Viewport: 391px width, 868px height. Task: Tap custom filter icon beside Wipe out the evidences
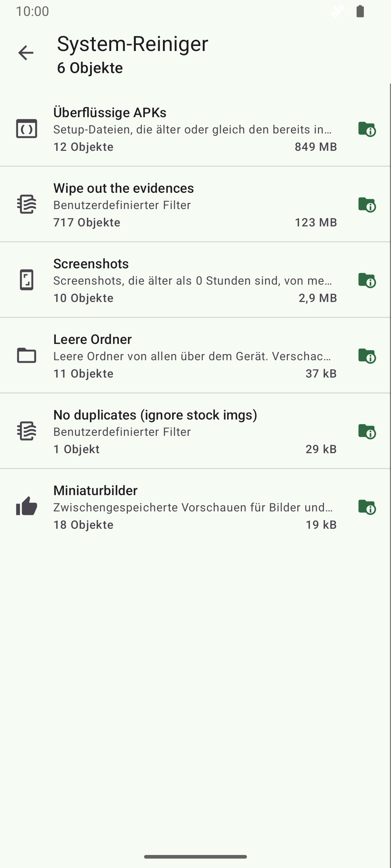(26, 204)
